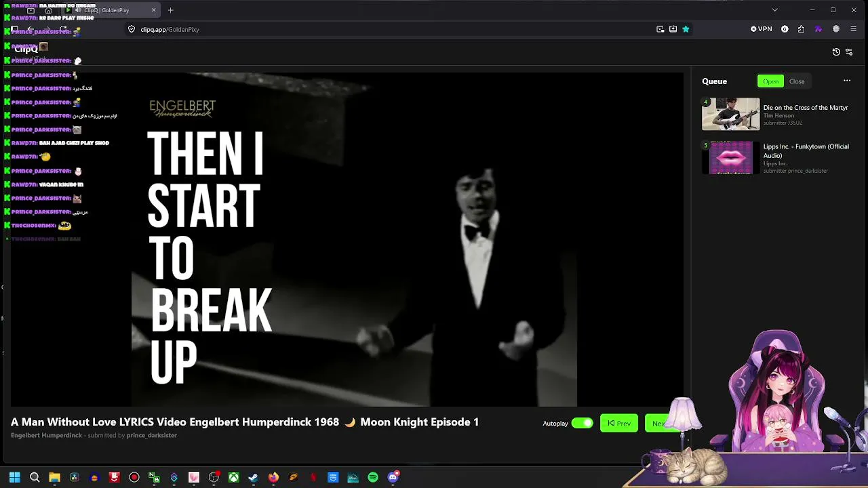Open the ClipQ settings sliders icon
The height and width of the screenshot is (488, 868).
point(849,52)
